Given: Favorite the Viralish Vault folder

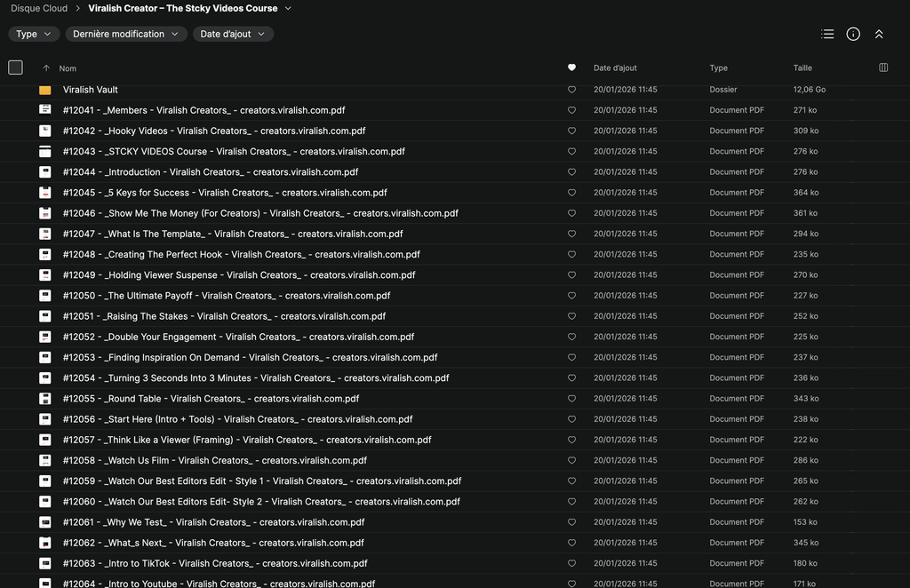Looking at the screenshot, I should [571, 90].
